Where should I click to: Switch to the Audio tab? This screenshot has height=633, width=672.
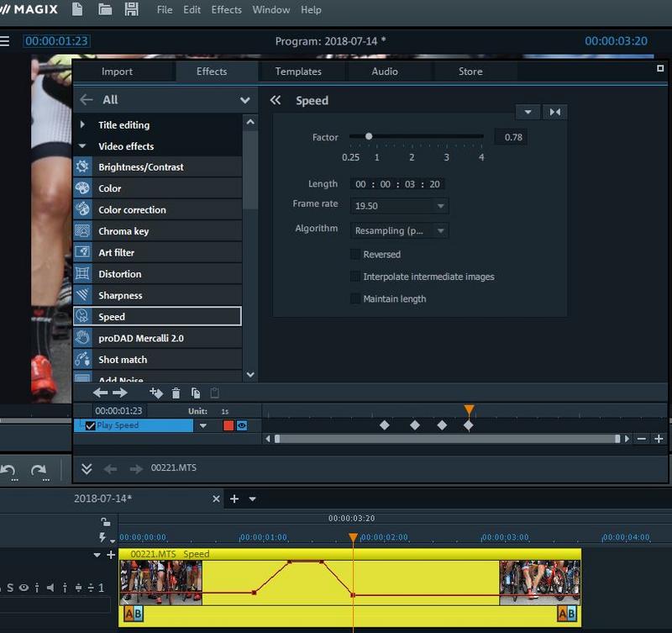coord(385,71)
